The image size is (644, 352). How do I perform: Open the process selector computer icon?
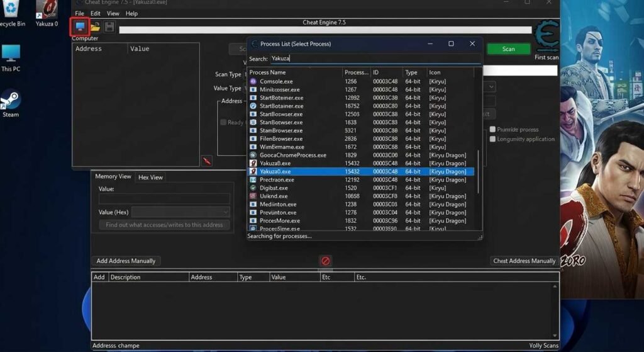click(80, 26)
